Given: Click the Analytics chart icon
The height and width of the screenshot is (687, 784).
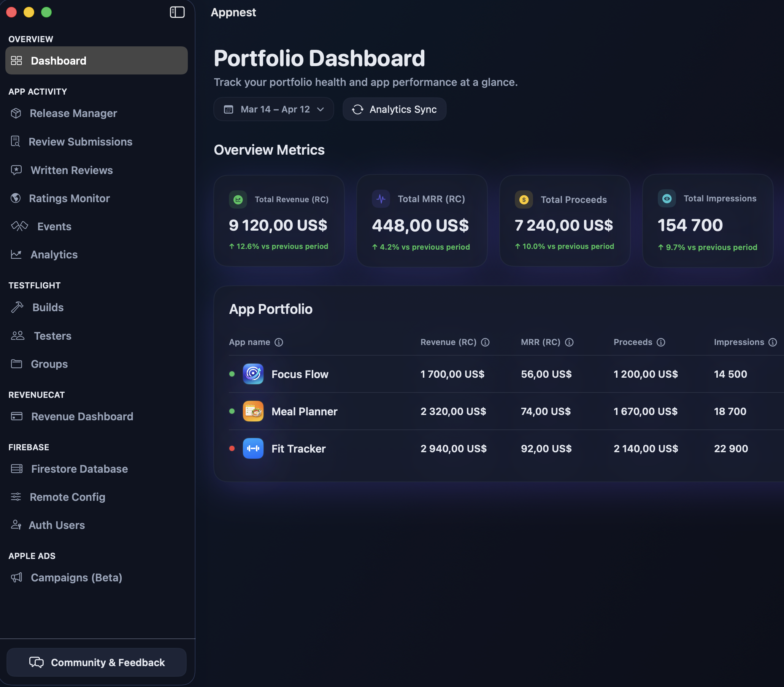Looking at the screenshot, I should pos(16,254).
